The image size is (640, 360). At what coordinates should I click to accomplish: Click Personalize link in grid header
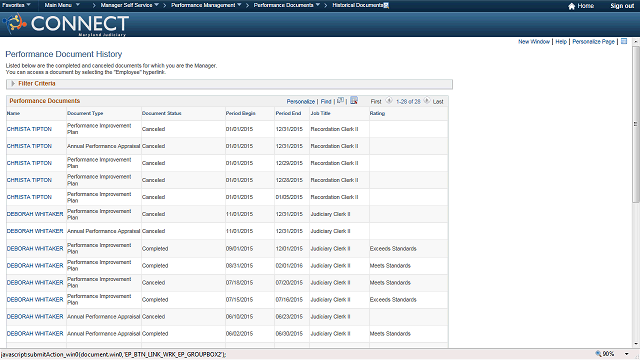click(x=301, y=102)
